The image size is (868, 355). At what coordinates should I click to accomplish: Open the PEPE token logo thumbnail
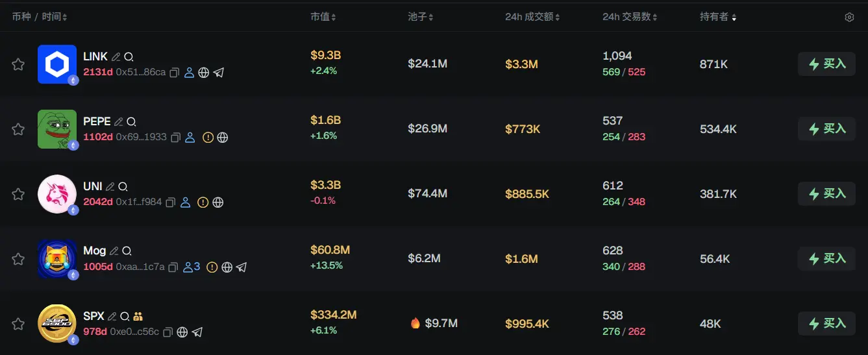pyautogui.click(x=57, y=129)
